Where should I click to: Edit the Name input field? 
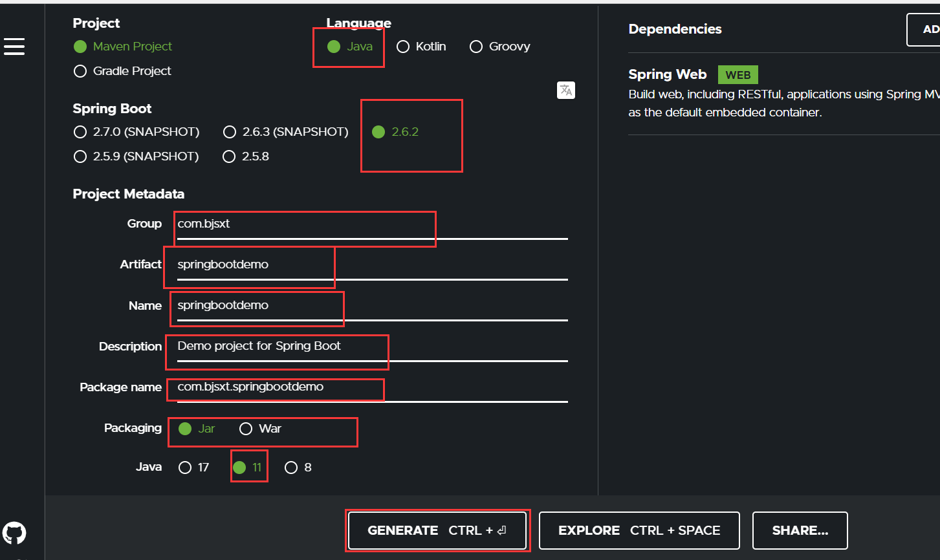pyautogui.click(x=373, y=307)
